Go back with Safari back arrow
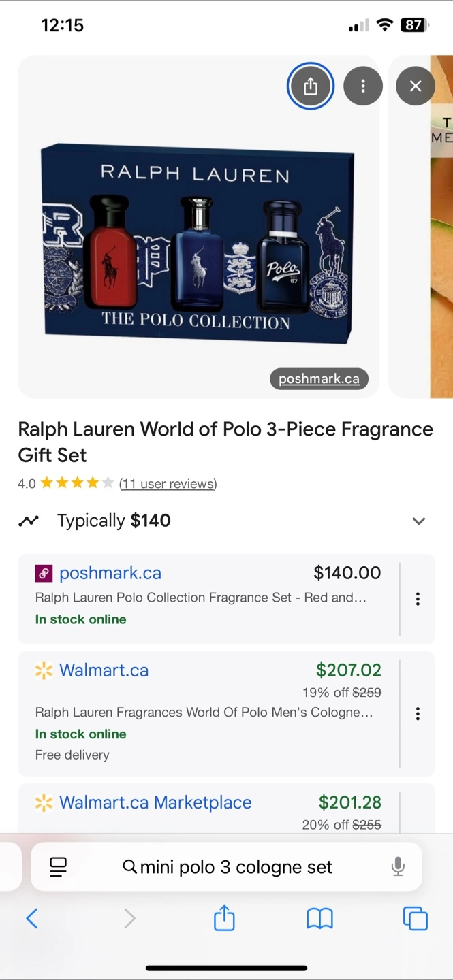The width and height of the screenshot is (453, 980). click(31, 919)
